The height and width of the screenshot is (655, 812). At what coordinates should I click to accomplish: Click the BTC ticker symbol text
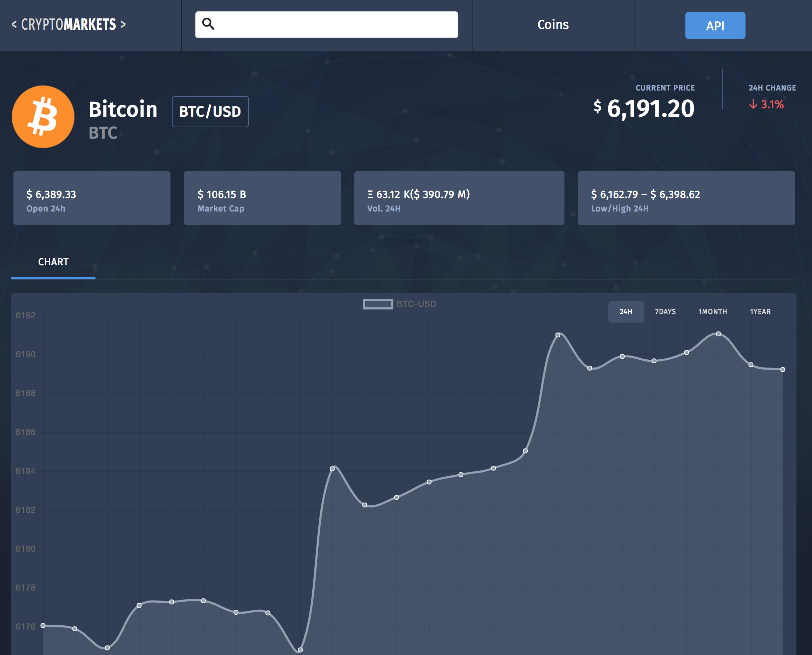tap(103, 133)
